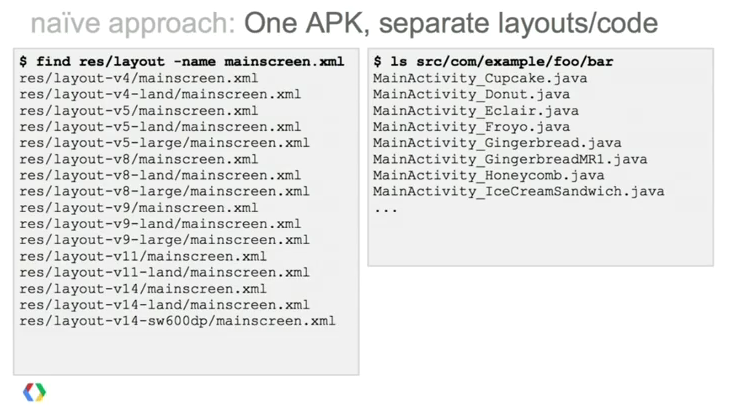Select res/layout-v9-land/mainscreen.xml line
The height and width of the screenshot is (408, 729).
(160, 224)
